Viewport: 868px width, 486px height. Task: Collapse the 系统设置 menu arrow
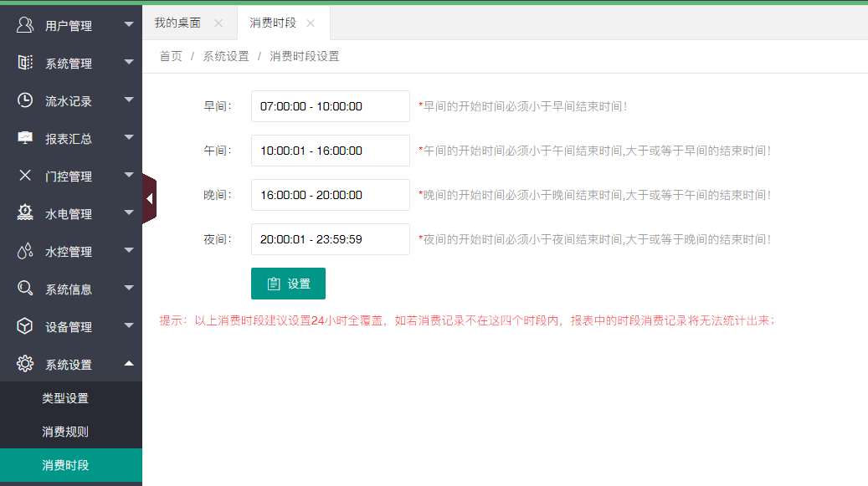click(129, 364)
